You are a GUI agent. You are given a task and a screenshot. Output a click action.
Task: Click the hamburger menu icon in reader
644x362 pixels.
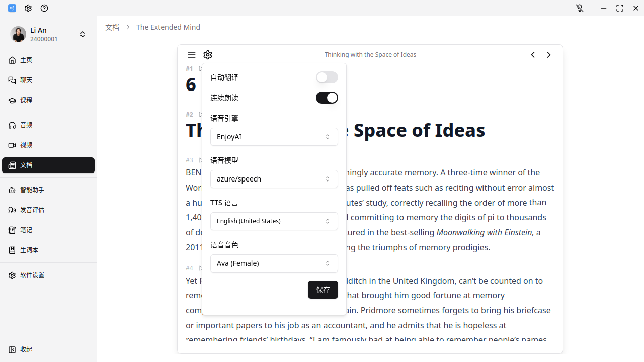[192, 55]
